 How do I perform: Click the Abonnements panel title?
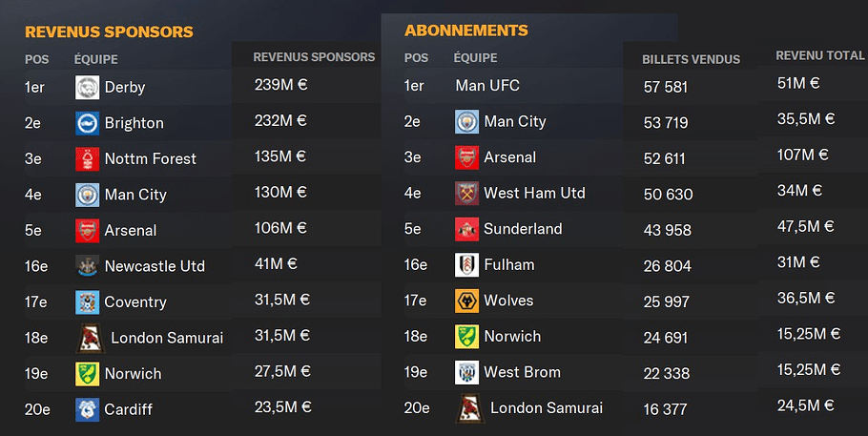466,31
